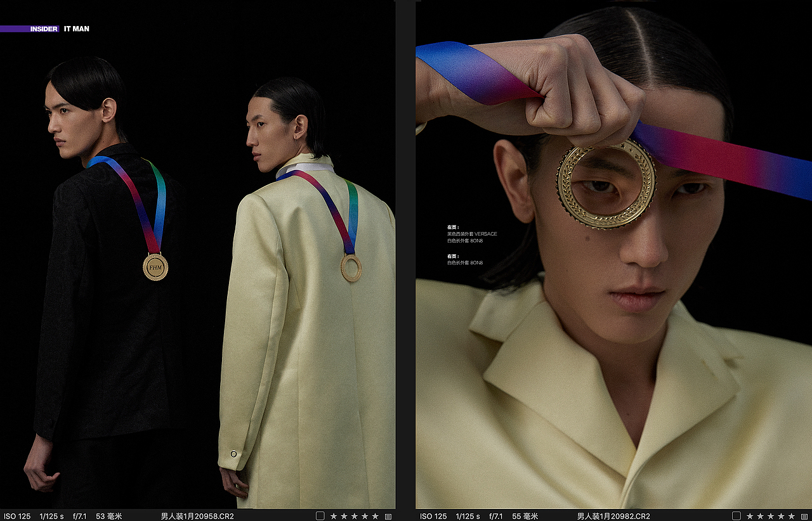The width and height of the screenshot is (812, 521).
Task: Set fourth star rating on 男人装1月20982.CR2
Action: tap(781, 517)
